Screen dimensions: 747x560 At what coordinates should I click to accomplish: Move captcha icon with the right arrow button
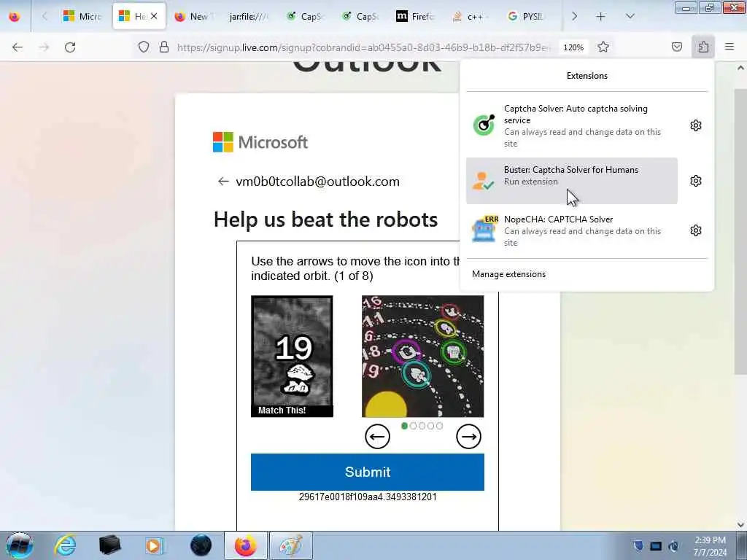click(469, 437)
